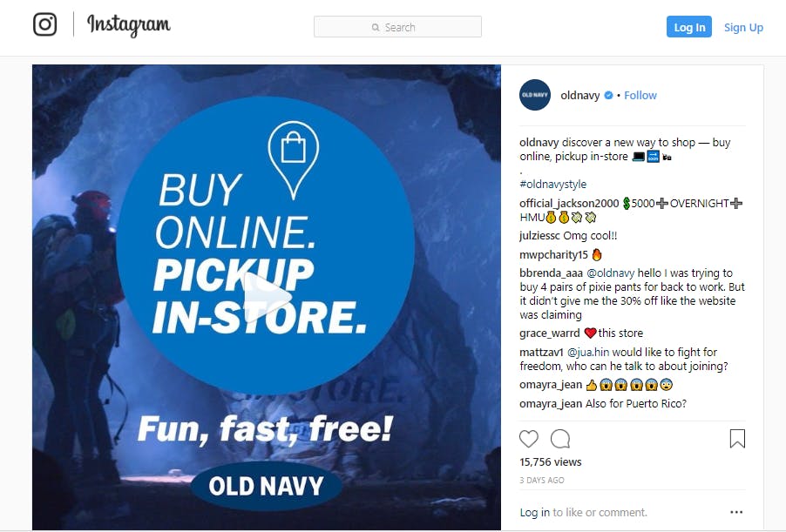Open the Sign Up link

(743, 27)
